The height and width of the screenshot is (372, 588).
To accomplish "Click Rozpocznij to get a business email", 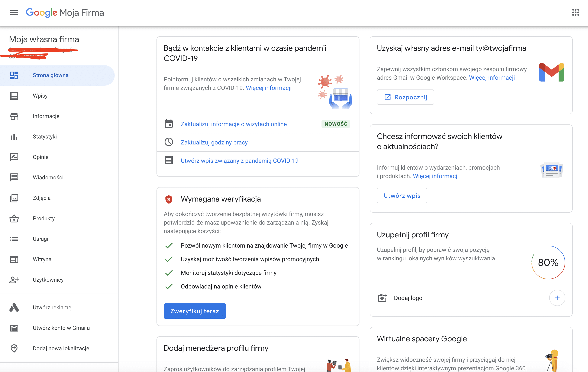I will [x=405, y=97].
